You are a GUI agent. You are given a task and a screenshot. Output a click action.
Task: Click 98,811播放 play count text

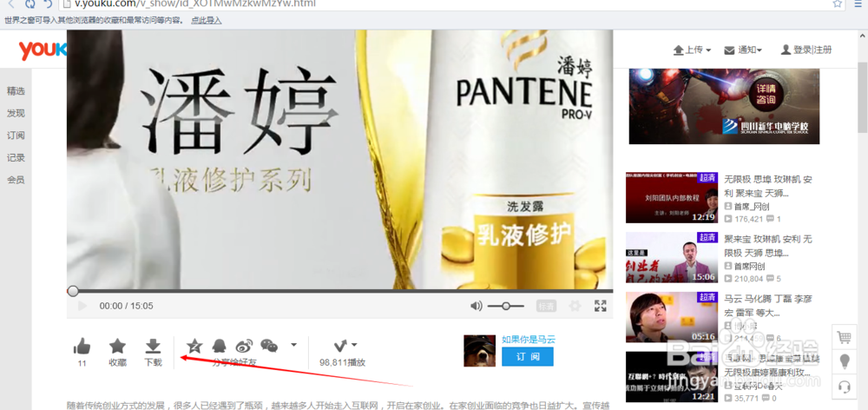[x=343, y=363]
